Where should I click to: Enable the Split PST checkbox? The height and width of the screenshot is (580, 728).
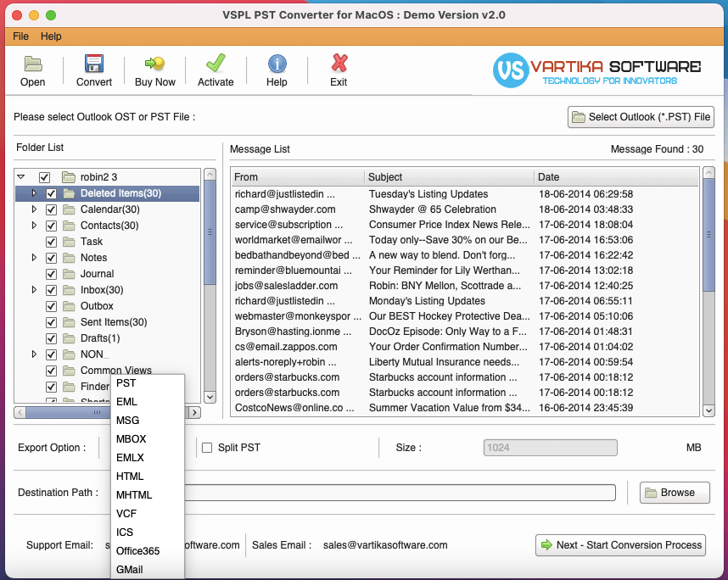coord(207,448)
